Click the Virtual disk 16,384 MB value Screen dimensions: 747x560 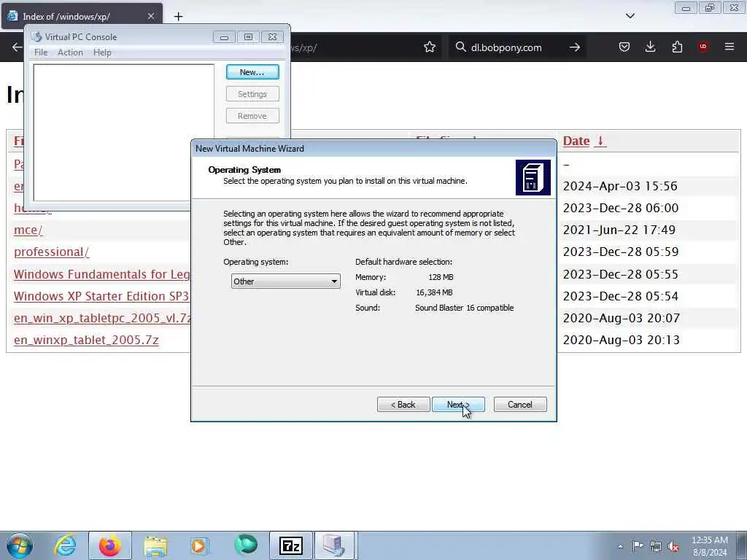click(x=434, y=292)
